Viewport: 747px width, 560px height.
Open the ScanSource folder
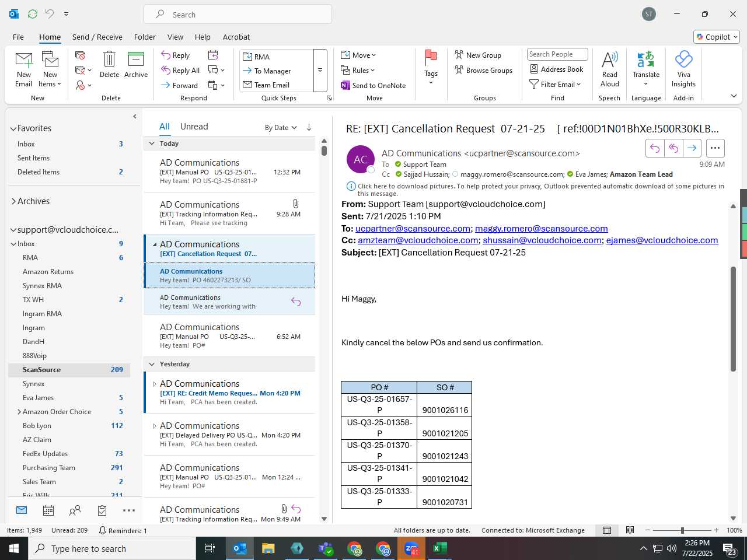[x=69, y=370]
